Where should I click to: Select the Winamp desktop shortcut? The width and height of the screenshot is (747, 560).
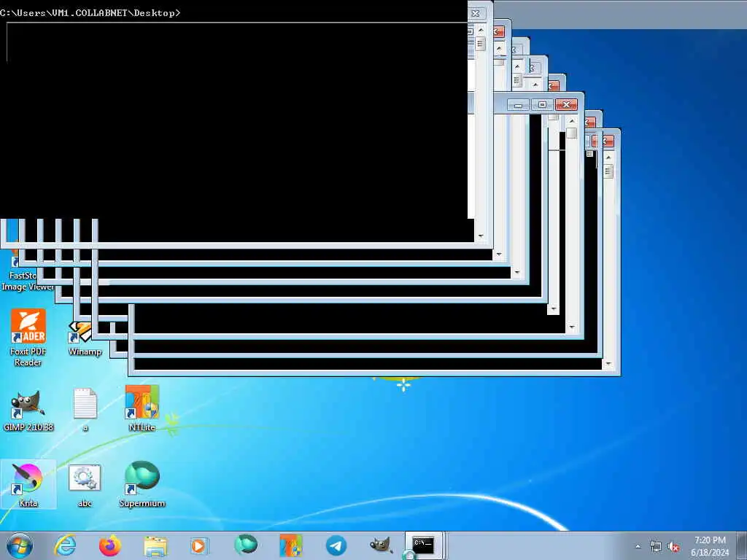click(x=85, y=339)
